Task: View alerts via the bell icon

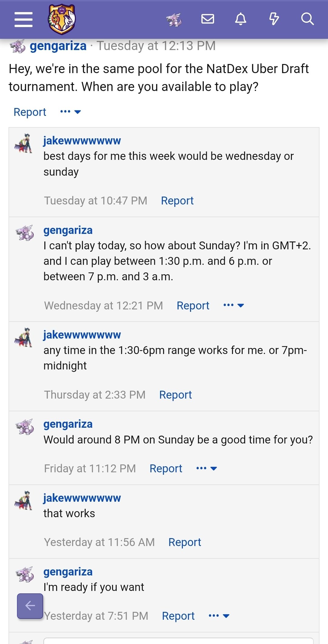Action: click(x=241, y=19)
